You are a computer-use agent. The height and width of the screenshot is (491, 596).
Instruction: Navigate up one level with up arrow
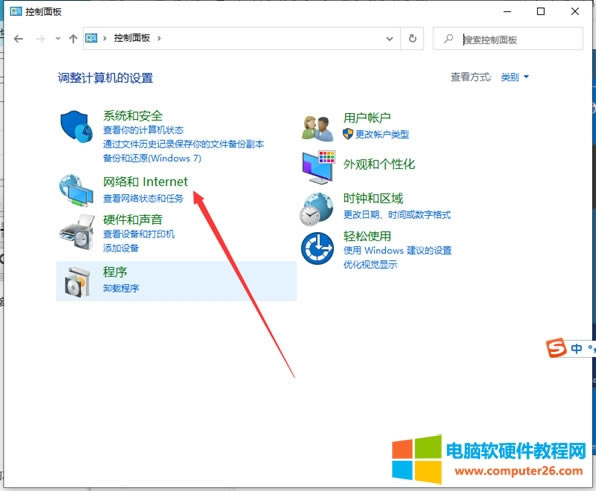[73, 38]
